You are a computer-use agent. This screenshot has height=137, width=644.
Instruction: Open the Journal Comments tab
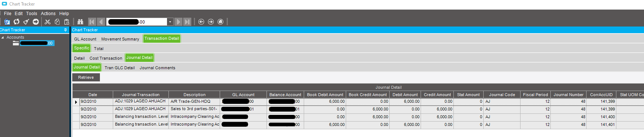tap(157, 68)
